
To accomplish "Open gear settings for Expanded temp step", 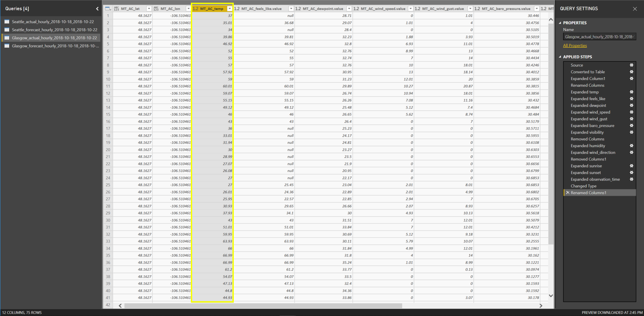I will [631, 92].
